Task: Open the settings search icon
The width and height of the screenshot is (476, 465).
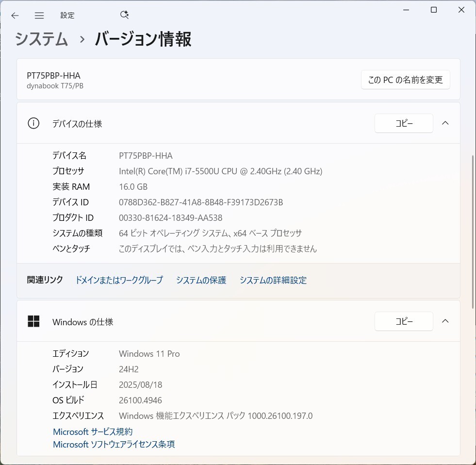Action: point(125,15)
